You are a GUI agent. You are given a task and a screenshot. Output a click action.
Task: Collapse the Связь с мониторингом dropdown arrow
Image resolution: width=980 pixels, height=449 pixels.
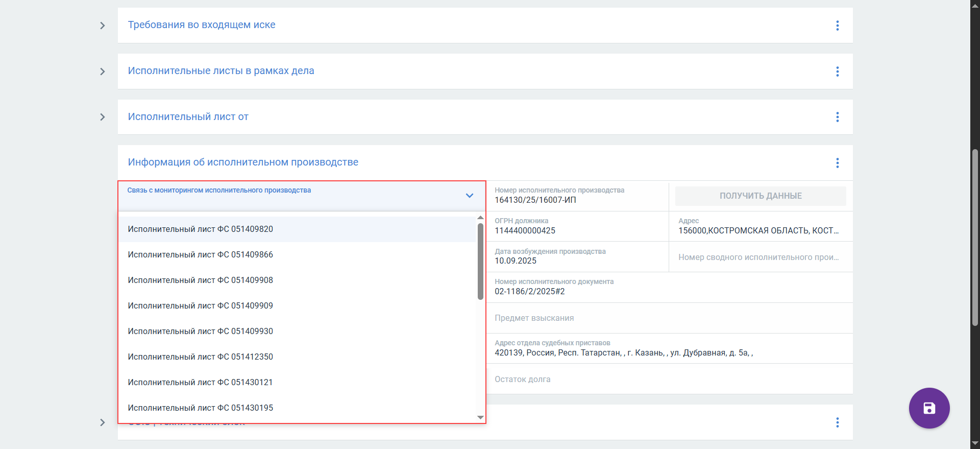(x=470, y=196)
